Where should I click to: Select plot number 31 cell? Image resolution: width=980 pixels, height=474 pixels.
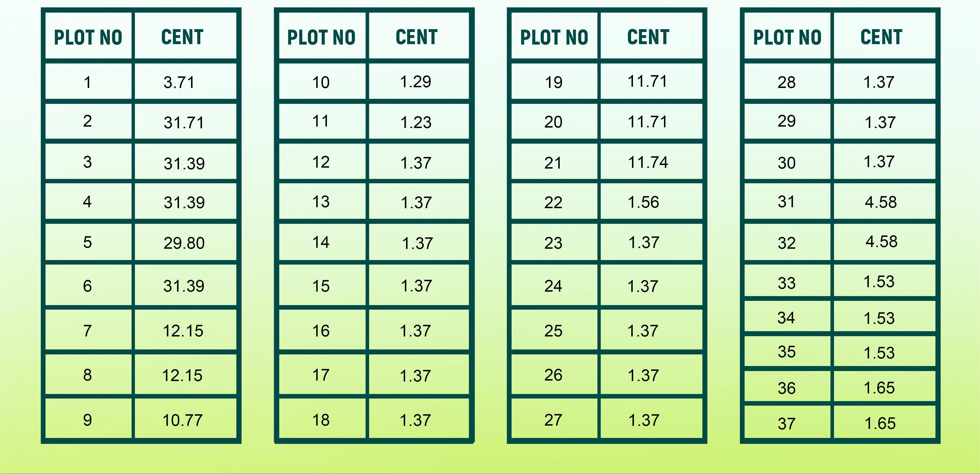(x=786, y=202)
